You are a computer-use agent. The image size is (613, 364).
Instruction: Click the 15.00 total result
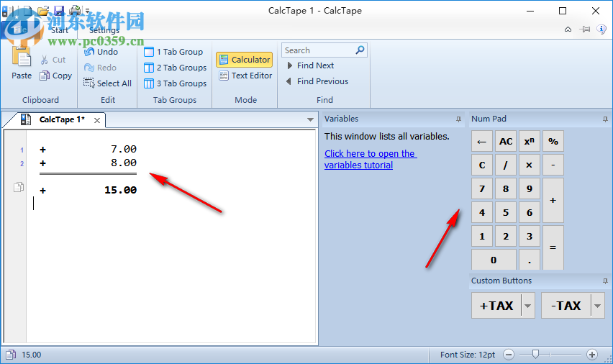[120, 190]
